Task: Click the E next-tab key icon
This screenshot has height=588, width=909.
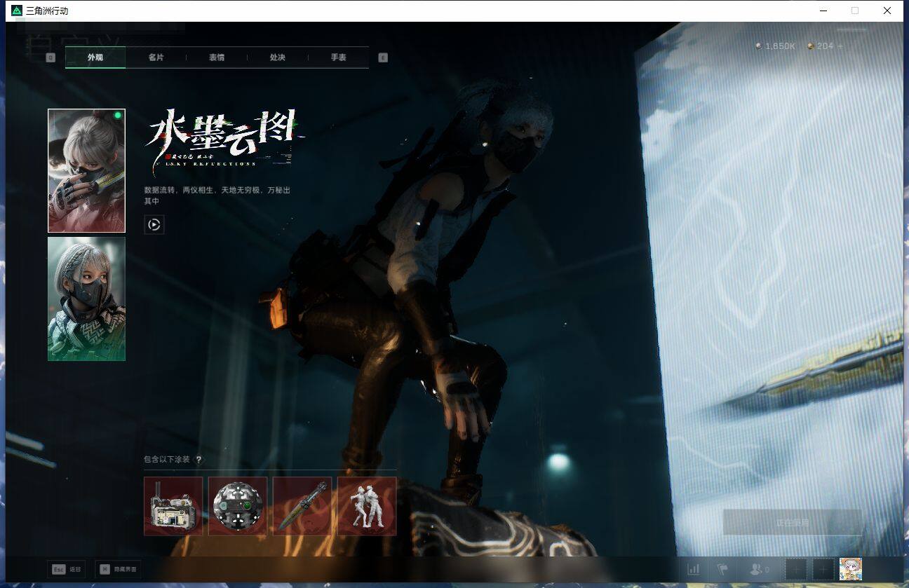Action: click(383, 57)
